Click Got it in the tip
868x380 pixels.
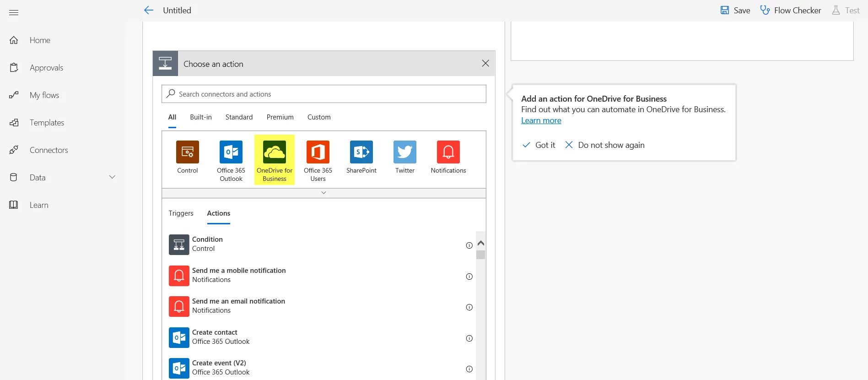click(x=539, y=145)
